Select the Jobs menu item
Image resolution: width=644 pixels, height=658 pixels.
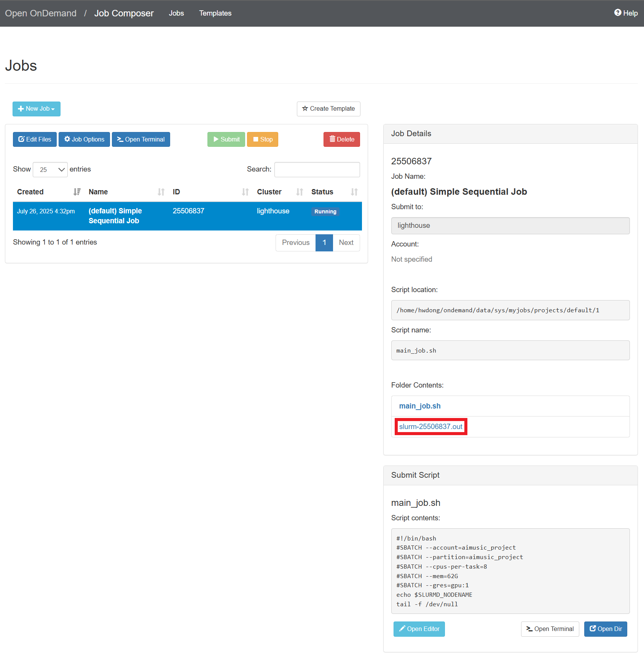coord(176,13)
